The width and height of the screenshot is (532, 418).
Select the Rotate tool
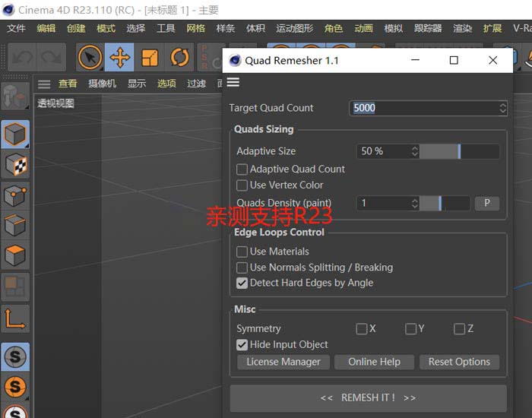(179, 57)
